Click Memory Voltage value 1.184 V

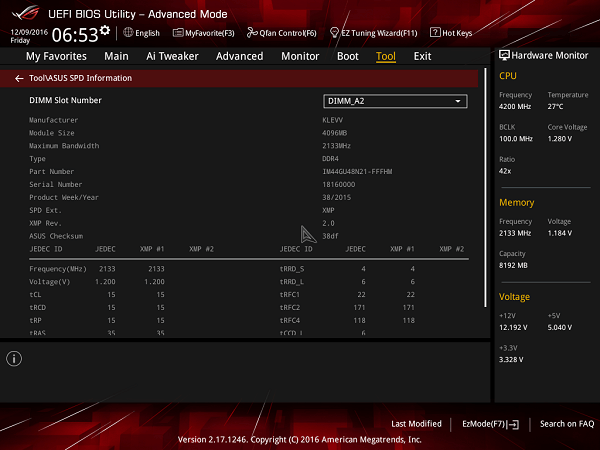point(559,233)
